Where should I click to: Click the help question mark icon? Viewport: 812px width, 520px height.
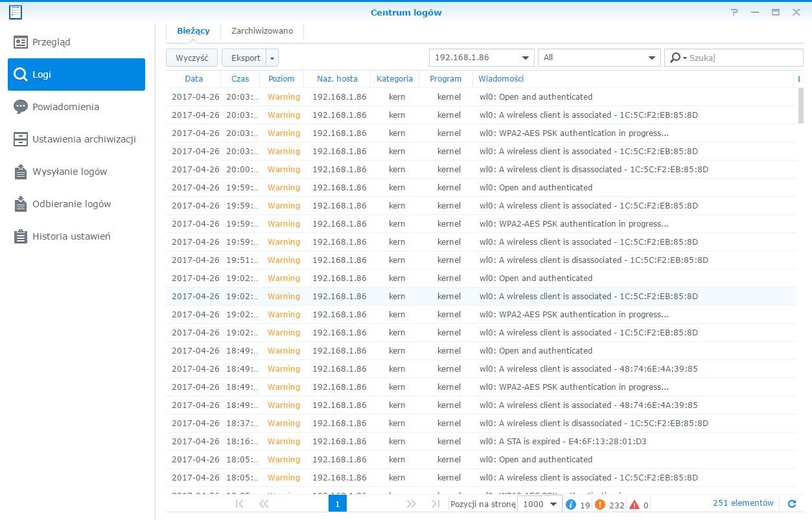(734, 12)
